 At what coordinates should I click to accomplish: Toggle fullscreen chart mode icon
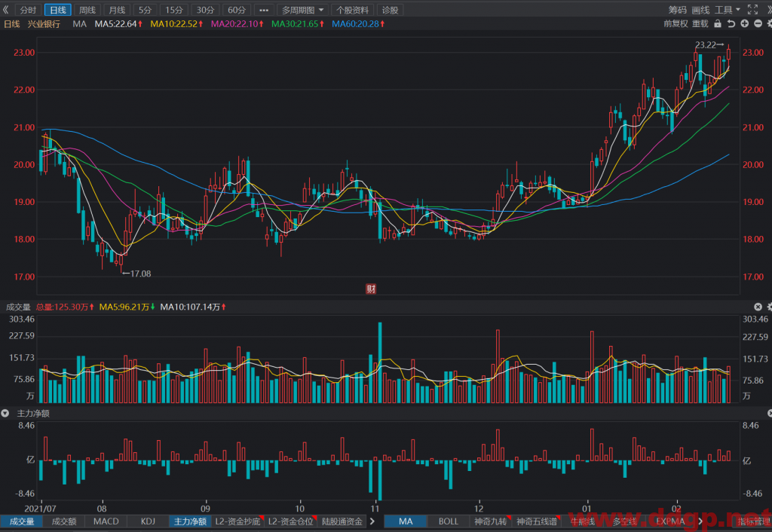tap(753, 10)
